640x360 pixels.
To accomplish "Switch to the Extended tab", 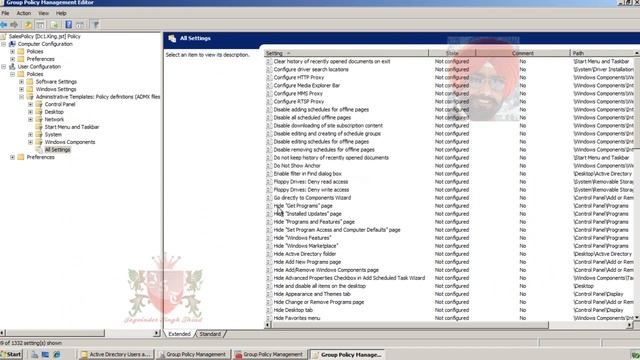I will pyautogui.click(x=179, y=334).
